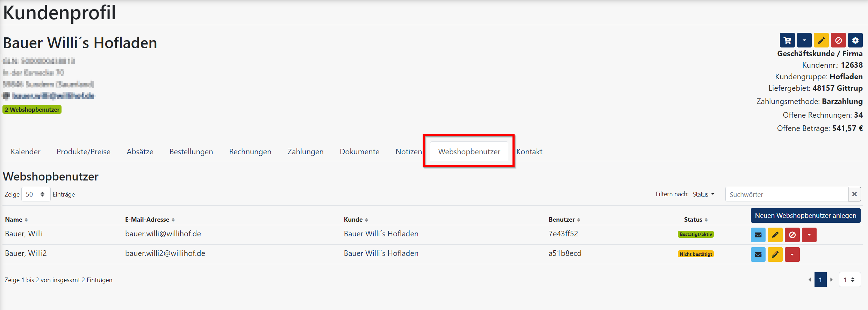Click the 2 Webshopbenutzer green badge
This screenshot has height=310, width=868.
coord(32,110)
